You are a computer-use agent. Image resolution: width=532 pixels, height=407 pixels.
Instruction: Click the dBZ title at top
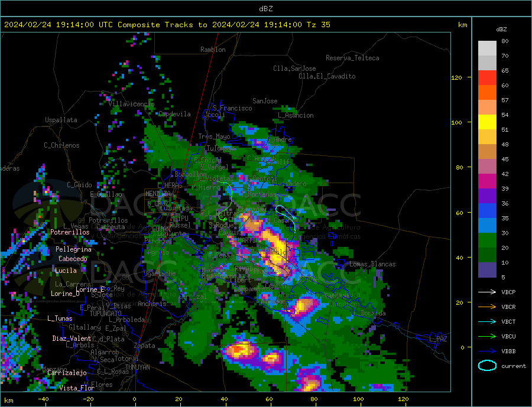pyautogui.click(x=265, y=9)
